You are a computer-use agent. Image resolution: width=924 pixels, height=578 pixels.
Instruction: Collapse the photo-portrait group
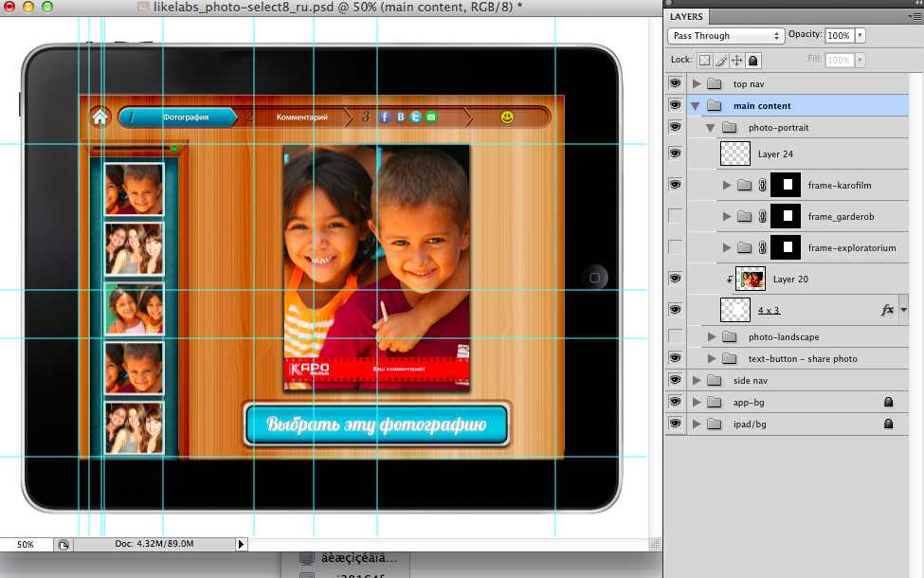711,128
